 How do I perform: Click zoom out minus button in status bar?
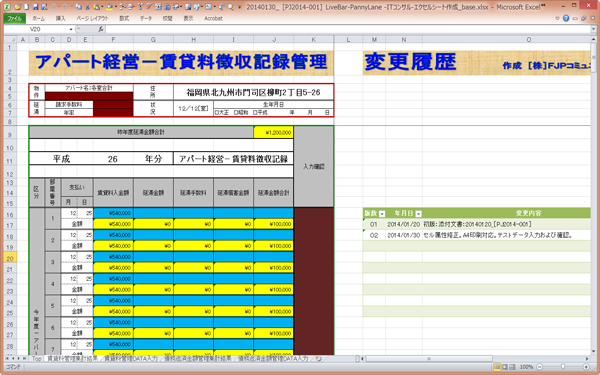click(540, 367)
